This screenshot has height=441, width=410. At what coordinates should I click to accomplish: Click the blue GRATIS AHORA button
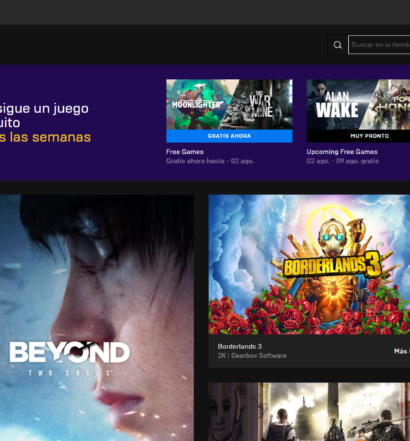tap(229, 136)
